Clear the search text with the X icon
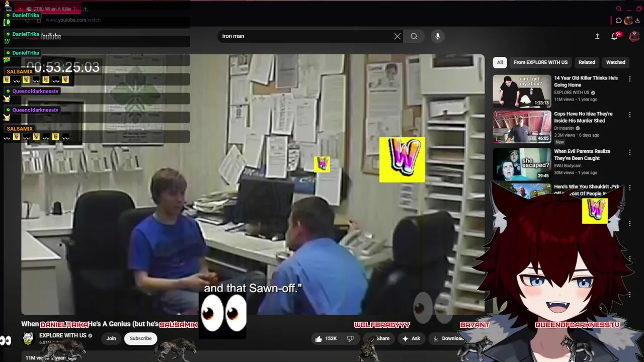The height and width of the screenshot is (362, 644). click(x=397, y=36)
